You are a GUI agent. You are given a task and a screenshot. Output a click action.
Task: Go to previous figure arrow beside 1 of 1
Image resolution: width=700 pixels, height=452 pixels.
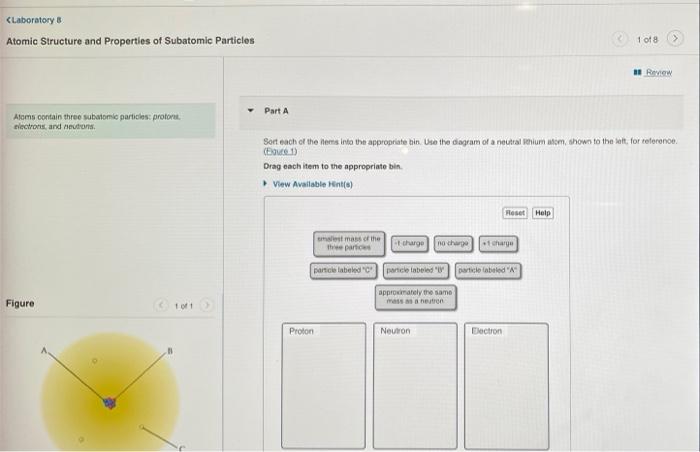[161, 305]
